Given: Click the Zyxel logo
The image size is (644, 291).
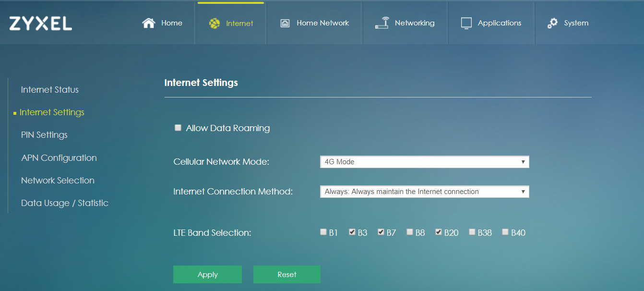Looking at the screenshot, I should 41,23.
